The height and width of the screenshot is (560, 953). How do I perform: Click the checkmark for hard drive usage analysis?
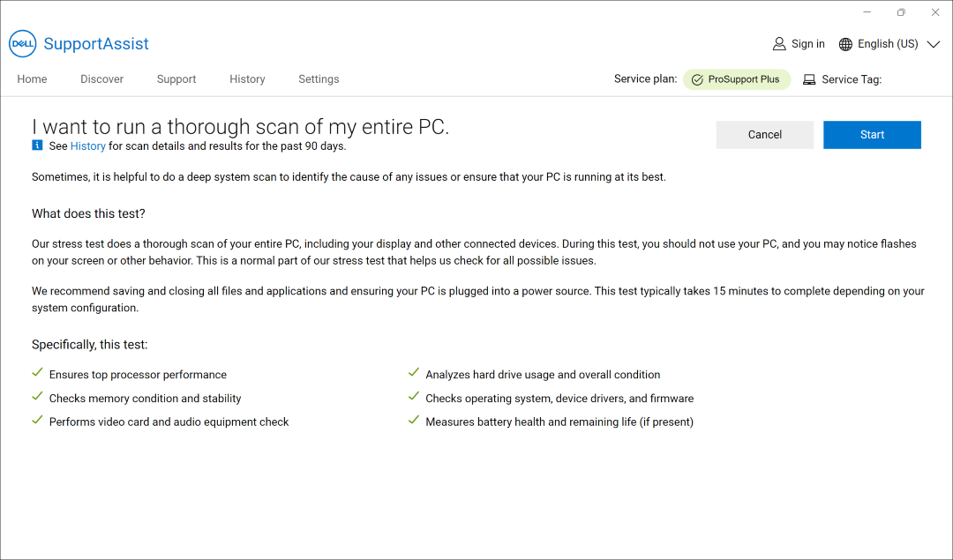414,371
